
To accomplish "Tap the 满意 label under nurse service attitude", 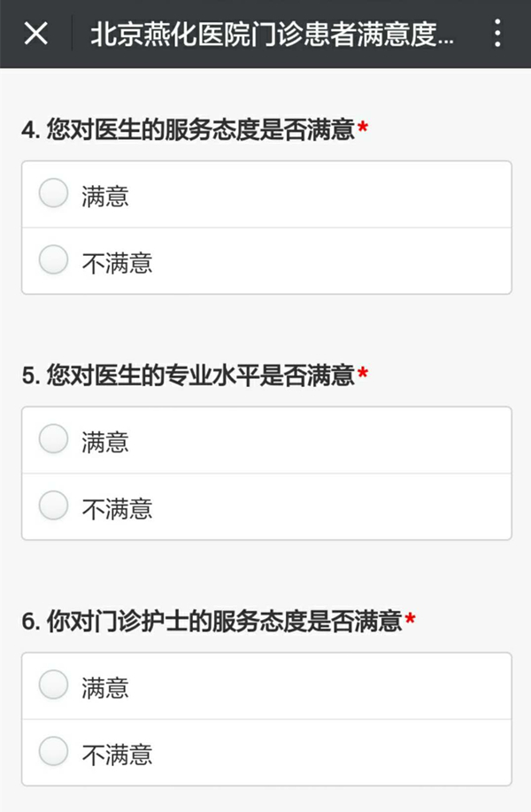I will click(x=105, y=688).
